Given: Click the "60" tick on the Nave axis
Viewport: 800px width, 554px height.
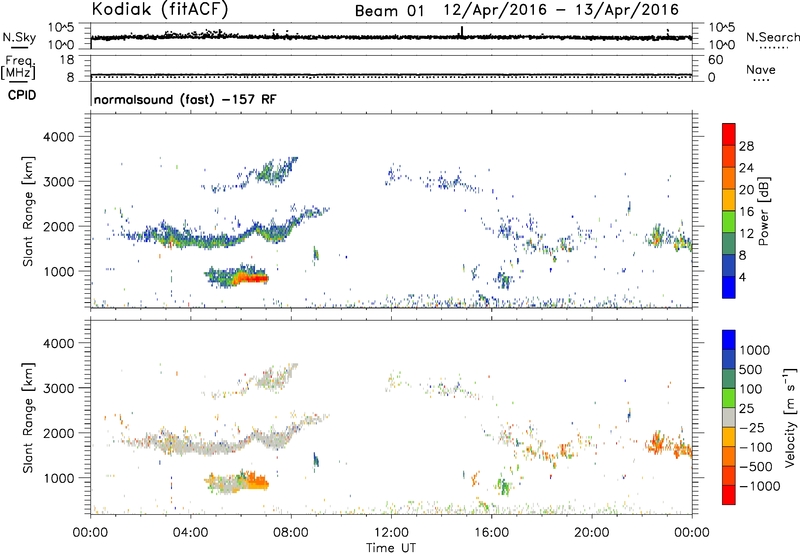Looking at the screenshot, I should pos(715,60).
